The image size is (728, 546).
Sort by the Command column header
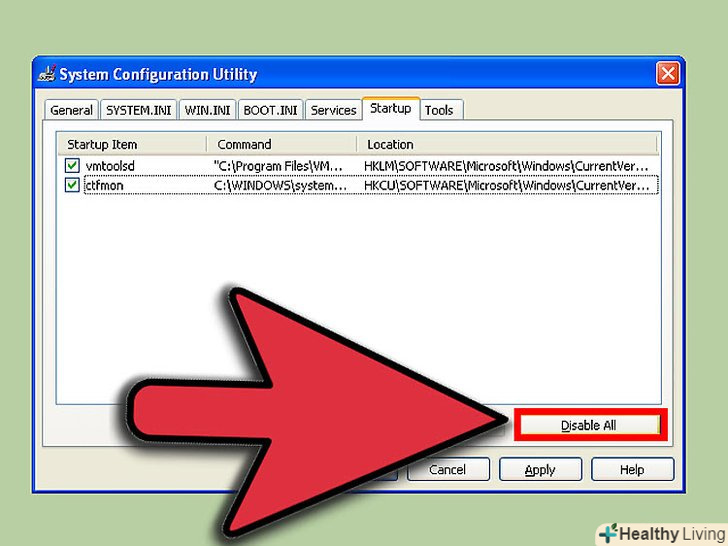(281, 144)
